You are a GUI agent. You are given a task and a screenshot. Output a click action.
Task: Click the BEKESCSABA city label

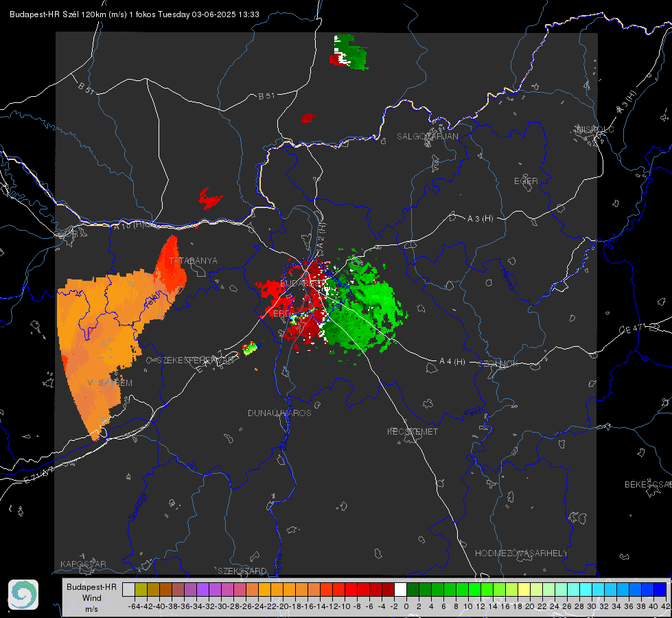click(x=648, y=484)
